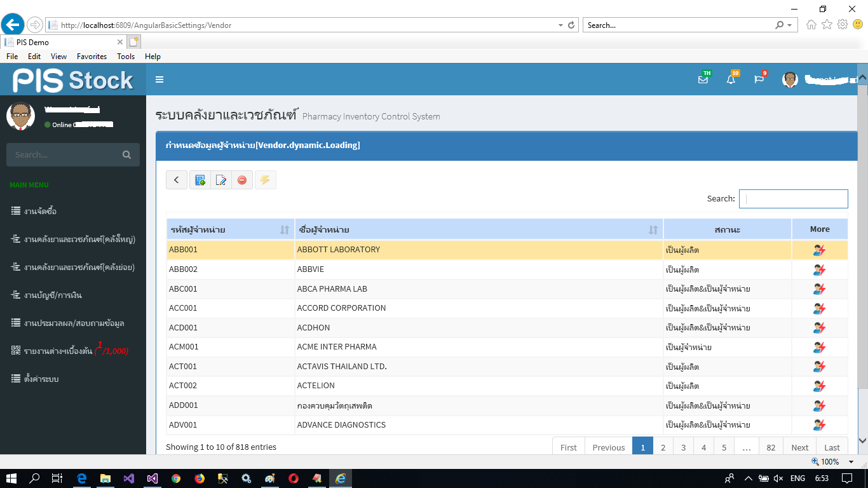
Task: Click the back arrow toolbar button
Action: pos(177,180)
